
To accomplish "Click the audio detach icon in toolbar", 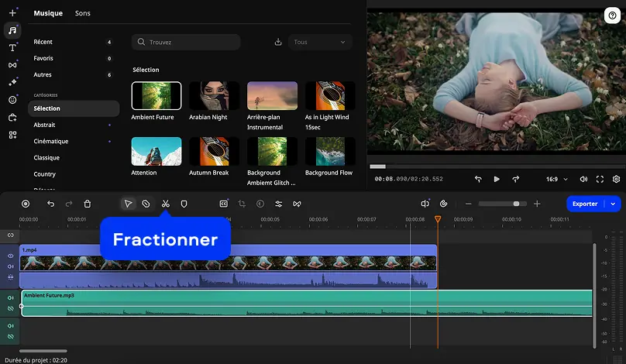I will point(425,204).
